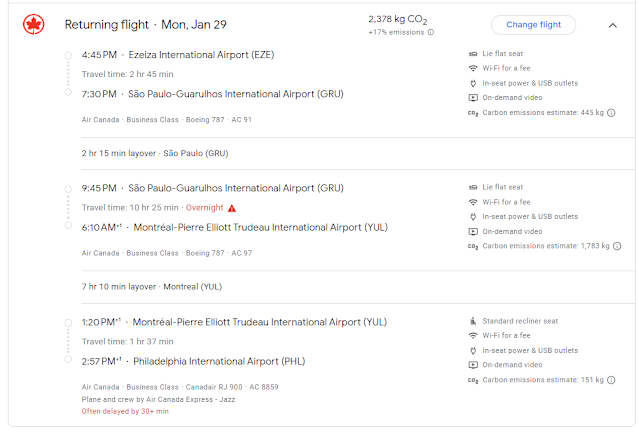Click info icon beside 151 kg estimate
Screen dimensions: 639x432
[611, 380]
